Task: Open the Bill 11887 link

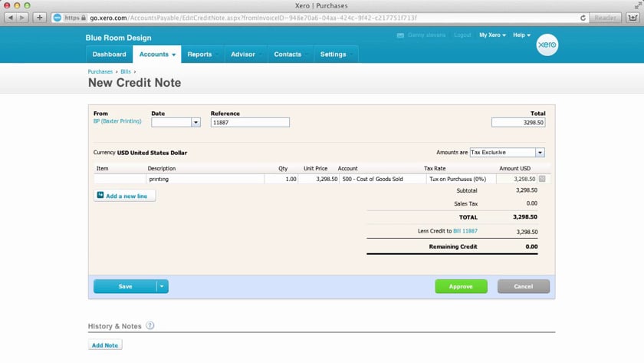Action: tap(465, 231)
